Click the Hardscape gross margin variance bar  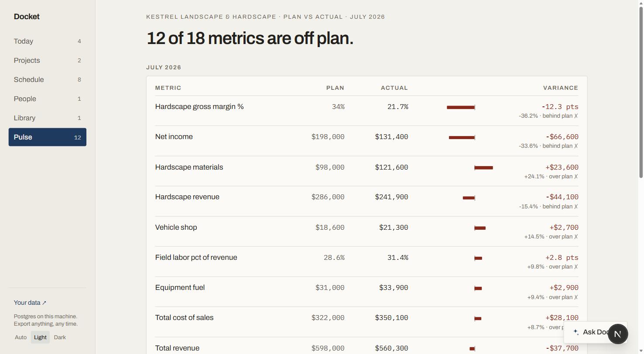tap(461, 107)
